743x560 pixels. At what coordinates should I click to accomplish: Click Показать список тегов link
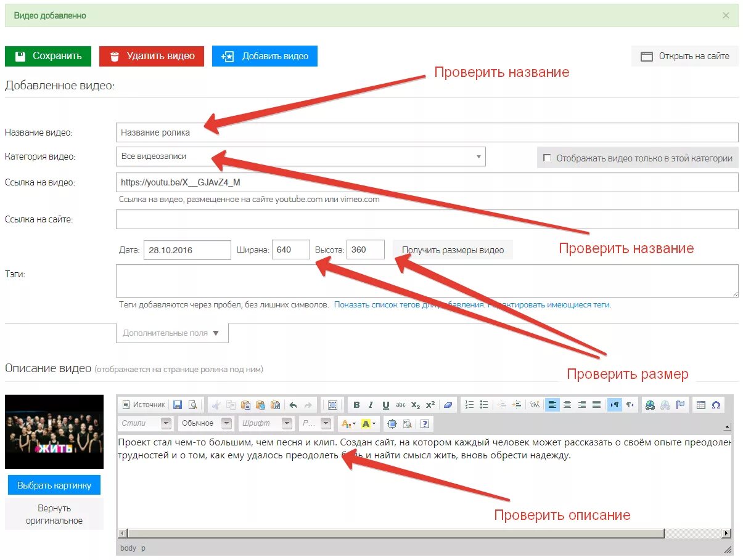[x=409, y=304]
